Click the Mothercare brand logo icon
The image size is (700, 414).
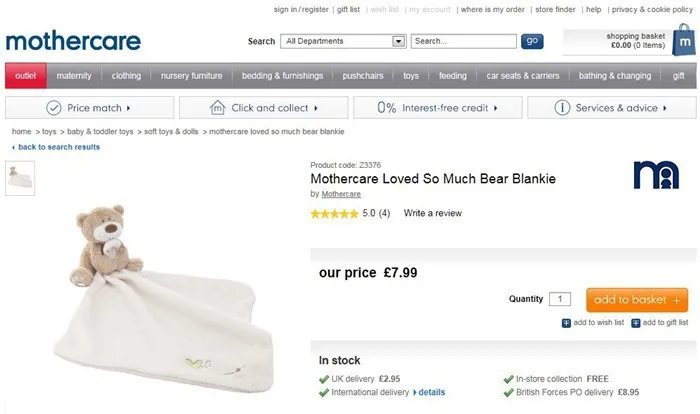(656, 176)
